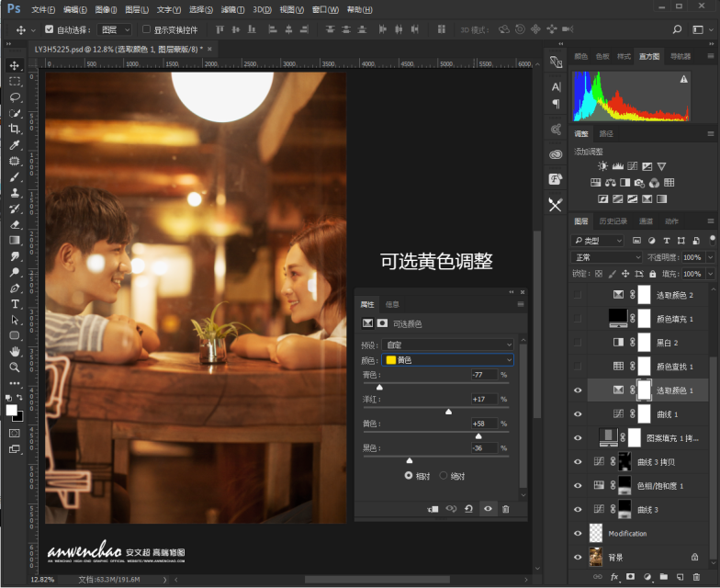
Task: Open the search icon in options bar
Action: point(677,29)
